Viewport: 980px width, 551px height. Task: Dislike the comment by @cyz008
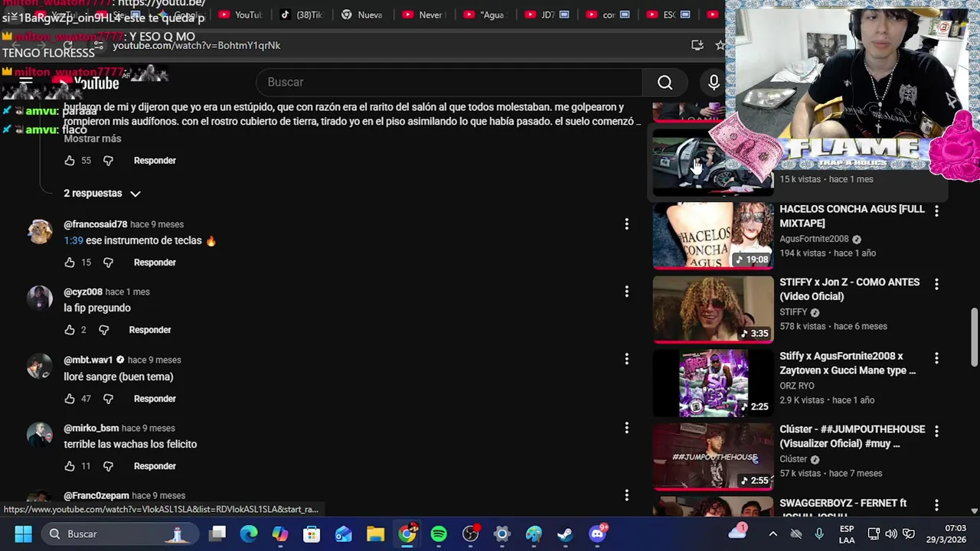pyautogui.click(x=104, y=330)
